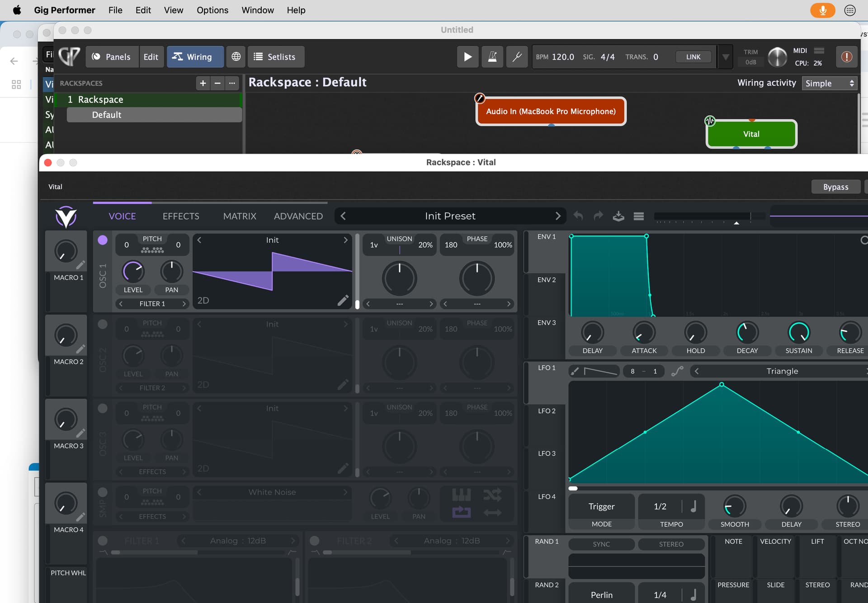Open the Wiring activity Simple dropdown
Screen dimensions: 868x603
(x=829, y=83)
